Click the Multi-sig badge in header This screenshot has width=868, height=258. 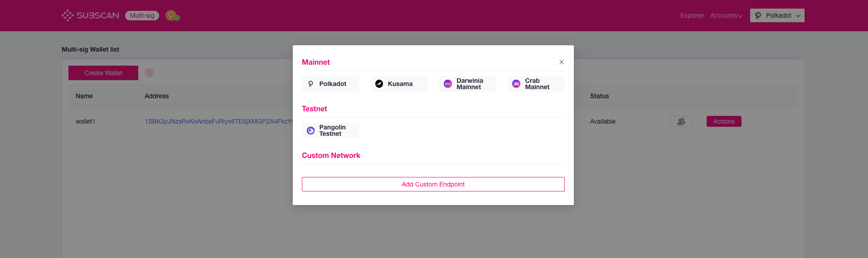142,15
